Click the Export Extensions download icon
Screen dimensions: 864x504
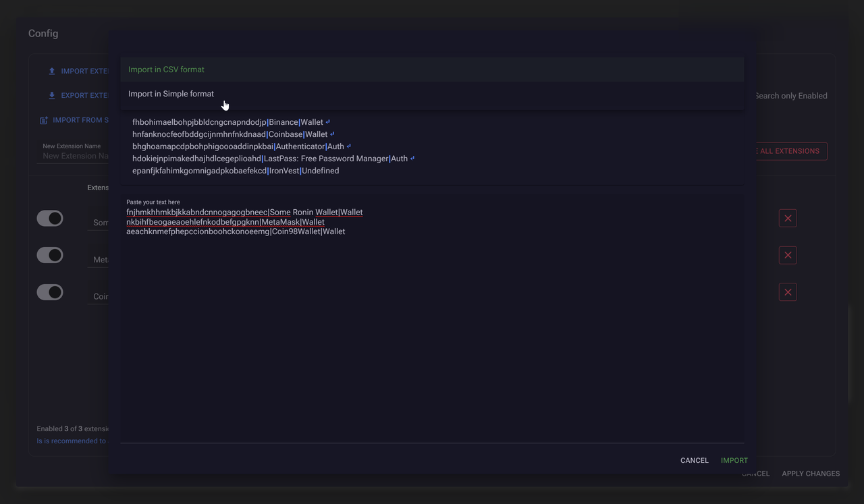pyautogui.click(x=52, y=96)
